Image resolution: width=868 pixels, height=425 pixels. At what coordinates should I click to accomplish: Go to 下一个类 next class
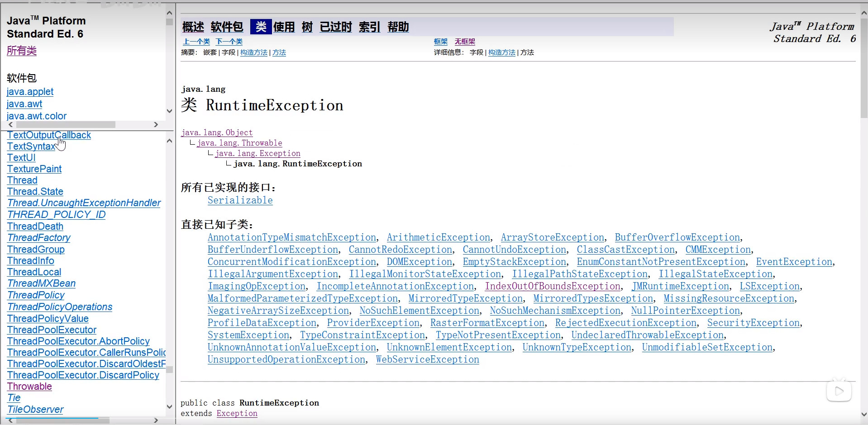(229, 42)
